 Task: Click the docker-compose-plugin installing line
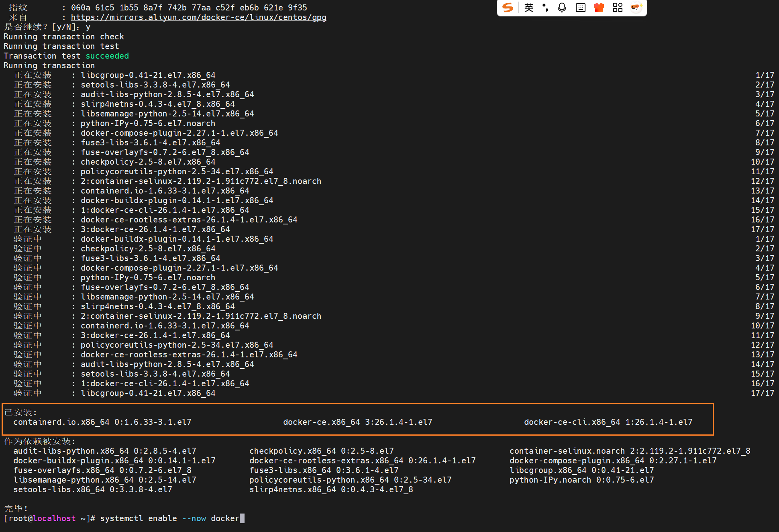tap(179, 133)
